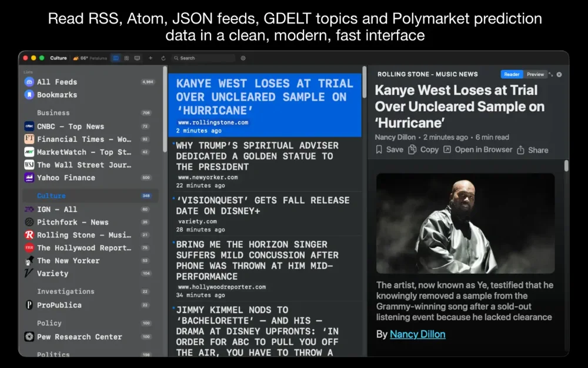This screenshot has height=368, width=588.
Task: Select the Investigations folder header
Action: coord(90,291)
